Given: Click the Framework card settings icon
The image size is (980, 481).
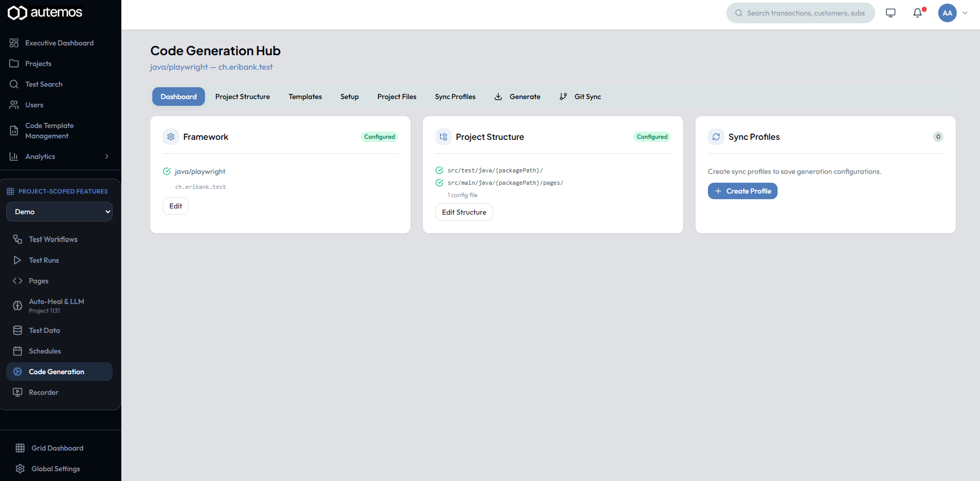Looking at the screenshot, I should [x=171, y=137].
